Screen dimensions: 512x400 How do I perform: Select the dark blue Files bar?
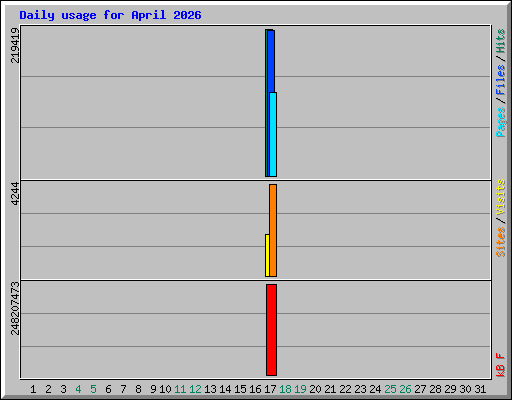click(271, 61)
